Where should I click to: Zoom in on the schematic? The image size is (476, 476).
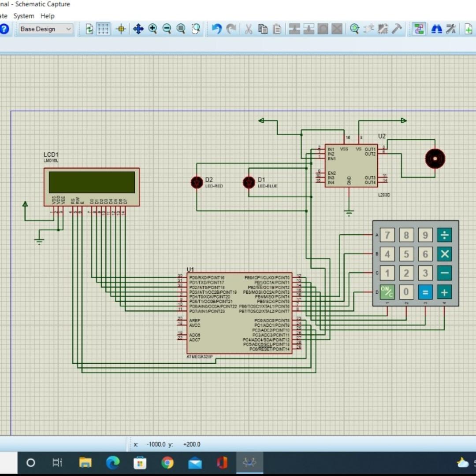coord(153,29)
